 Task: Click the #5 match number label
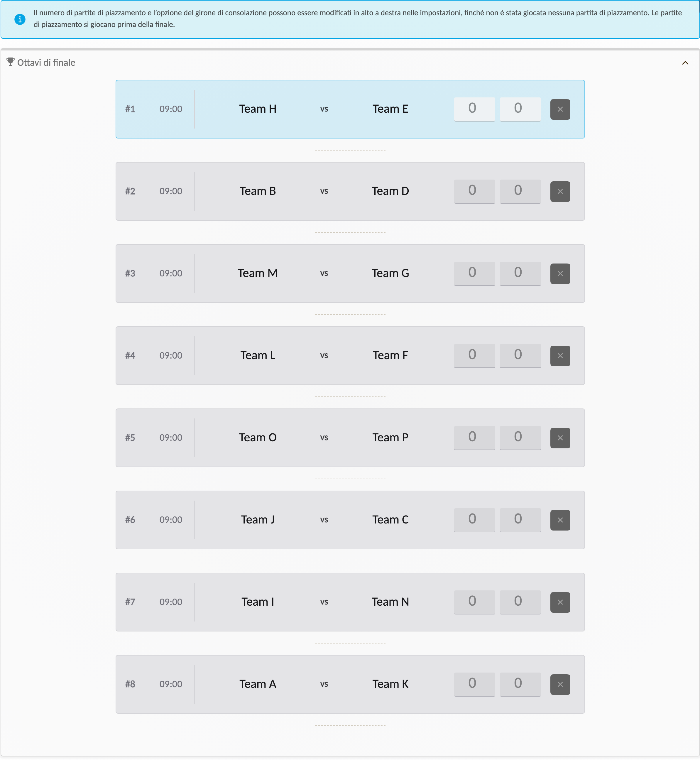pyautogui.click(x=130, y=438)
